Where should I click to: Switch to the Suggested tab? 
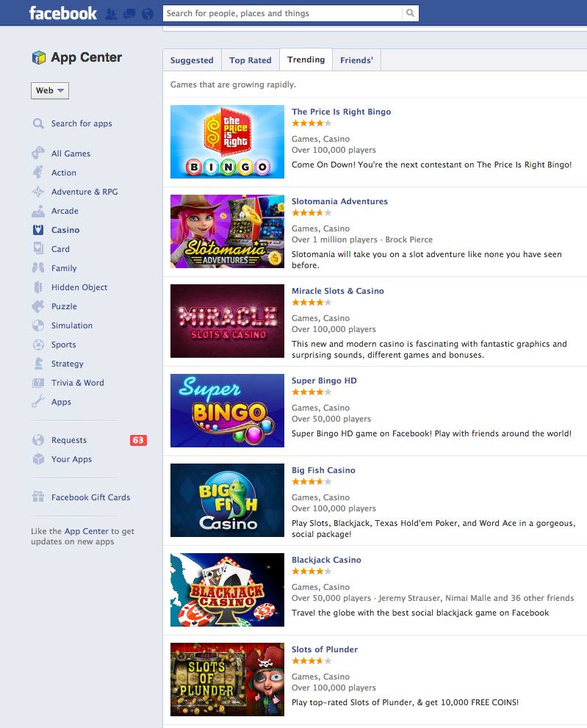point(192,60)
